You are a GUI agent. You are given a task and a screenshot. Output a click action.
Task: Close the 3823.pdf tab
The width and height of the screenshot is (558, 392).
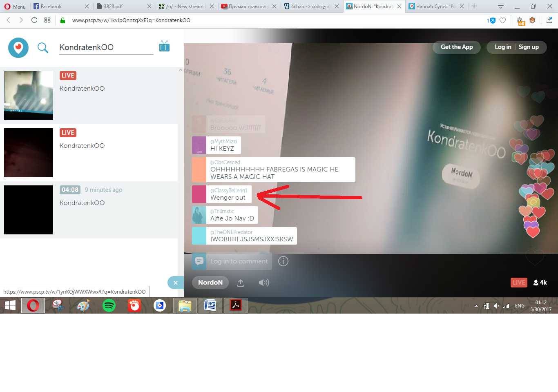click(149, 7)
